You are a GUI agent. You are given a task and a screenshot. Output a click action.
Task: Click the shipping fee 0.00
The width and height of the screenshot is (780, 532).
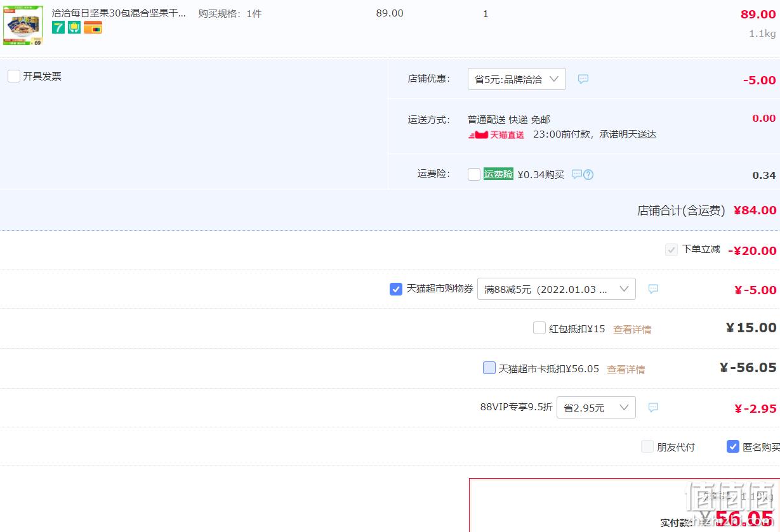[x=764, y=119]
